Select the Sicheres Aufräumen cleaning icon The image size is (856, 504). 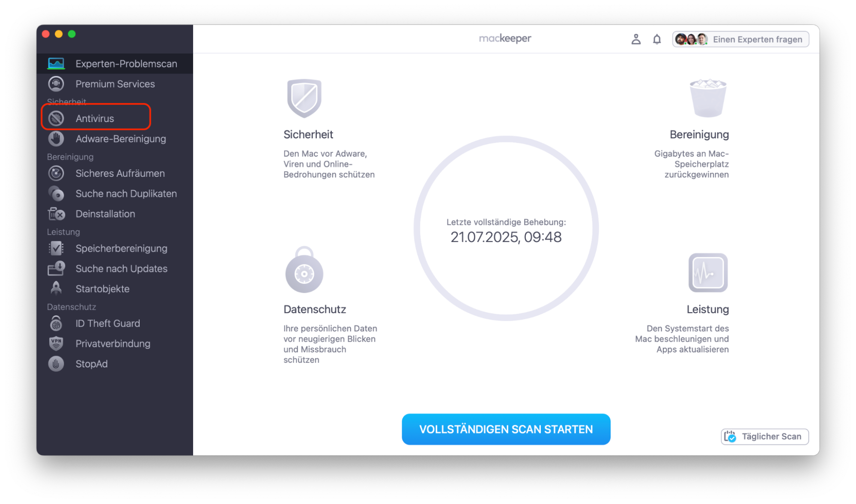[56, 173]
